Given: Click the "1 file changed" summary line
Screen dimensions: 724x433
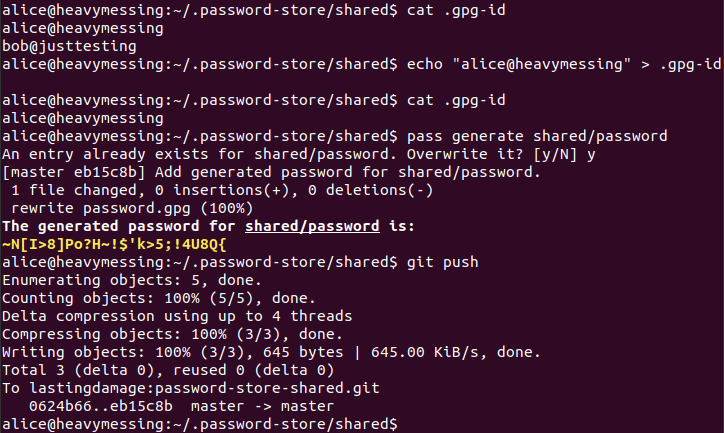Looking at the screenshot, I should pyautogui.click(x=222, y=190).
